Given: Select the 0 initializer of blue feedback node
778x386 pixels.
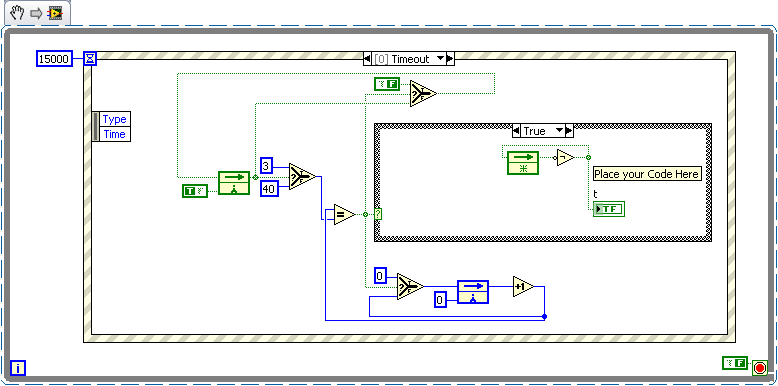Looking at the screenshot, I should tap(441, 300).
